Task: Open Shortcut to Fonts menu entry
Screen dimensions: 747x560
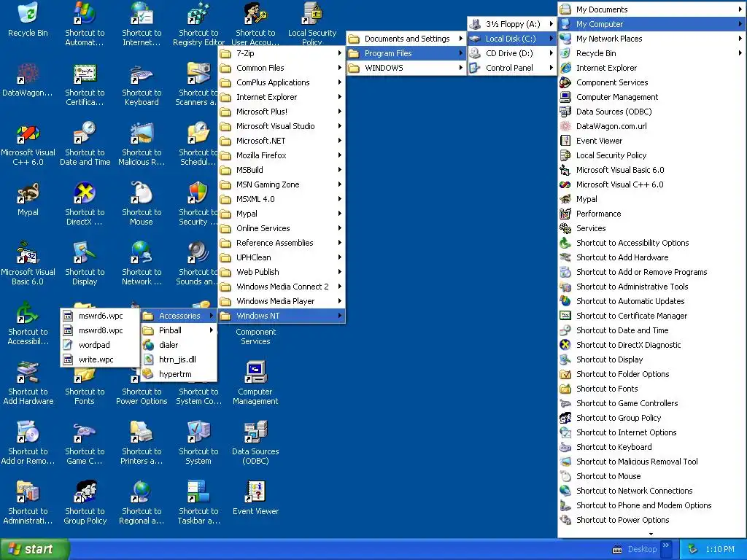Action: 651,389
